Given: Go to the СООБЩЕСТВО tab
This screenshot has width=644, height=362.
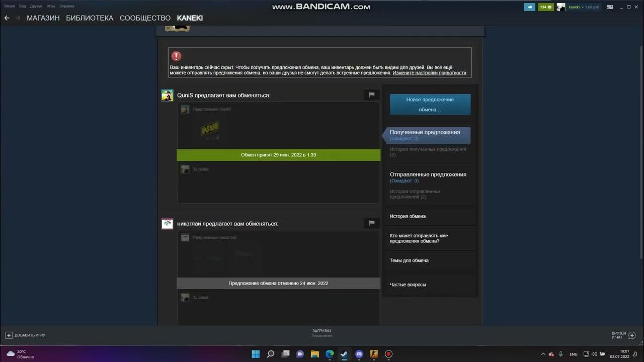Looking at the screenshot, I should point(145,18).
